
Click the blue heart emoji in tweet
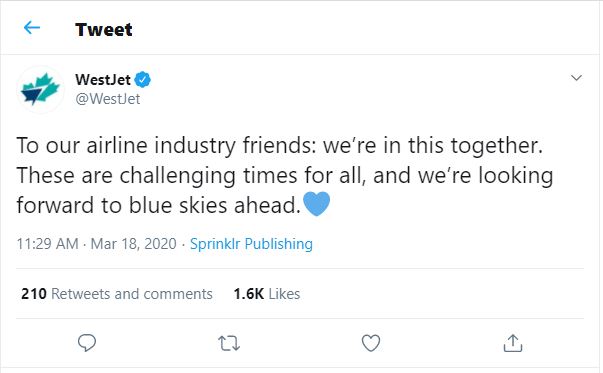(x=316, y=204)
